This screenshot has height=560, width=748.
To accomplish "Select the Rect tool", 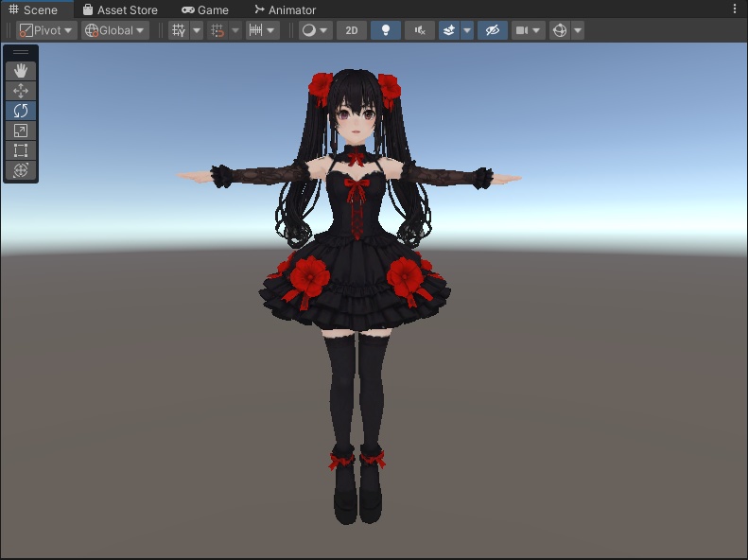I will tap(21, 150).
